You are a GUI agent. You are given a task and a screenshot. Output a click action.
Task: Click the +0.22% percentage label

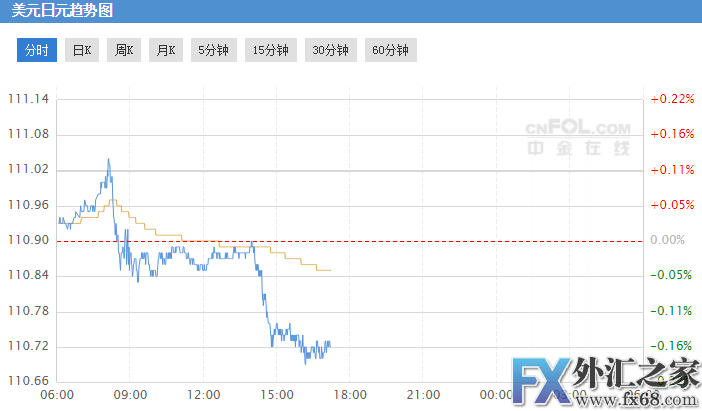click(671, 99)
